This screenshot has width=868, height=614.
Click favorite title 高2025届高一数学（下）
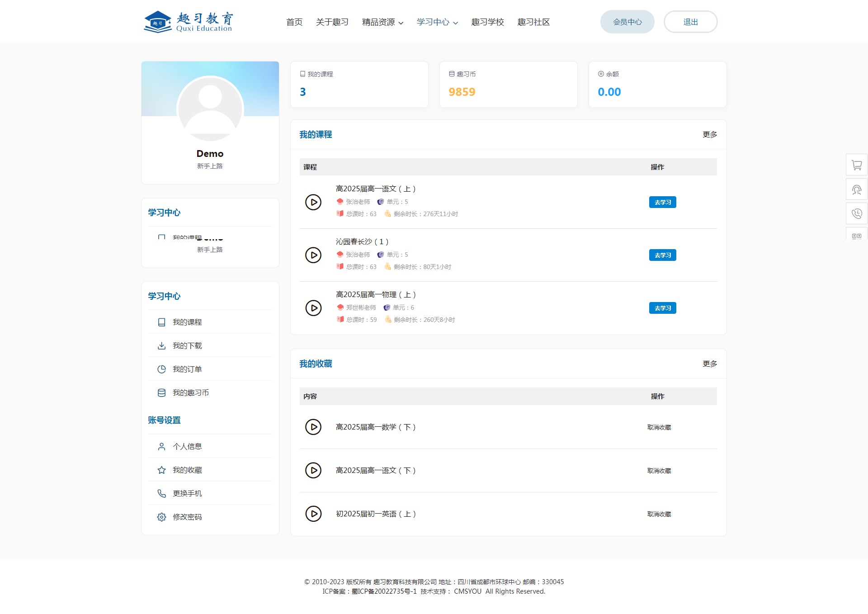coord(376,427)
